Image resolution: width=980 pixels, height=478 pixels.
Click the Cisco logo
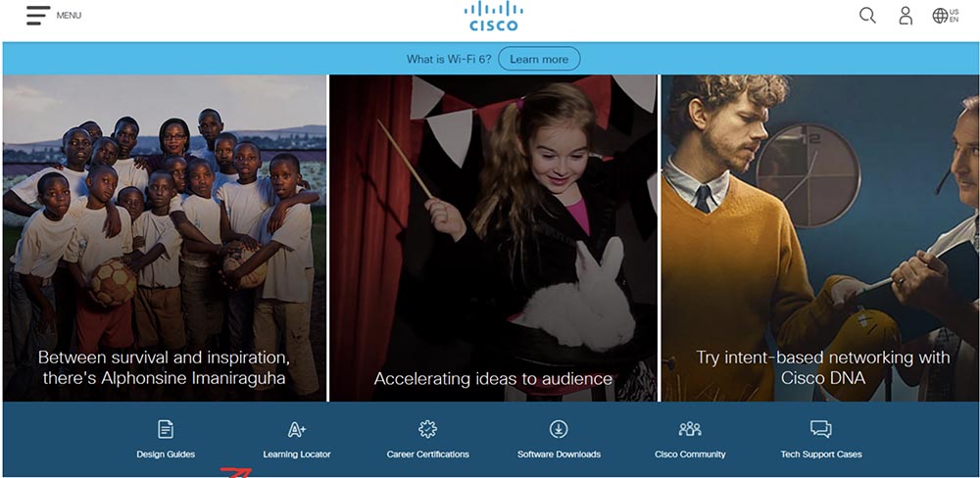point(494,17)
